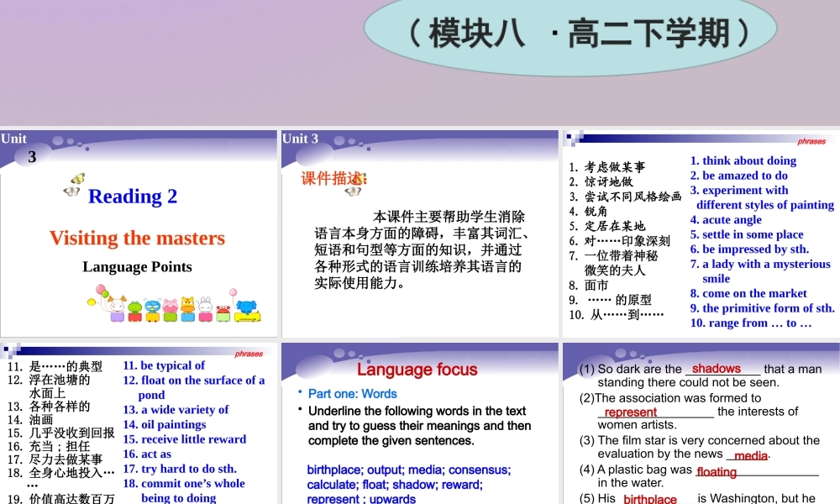
Task: Click the Chinese item '3. 尝试不同风格绘画'
Action: (625, 197)
